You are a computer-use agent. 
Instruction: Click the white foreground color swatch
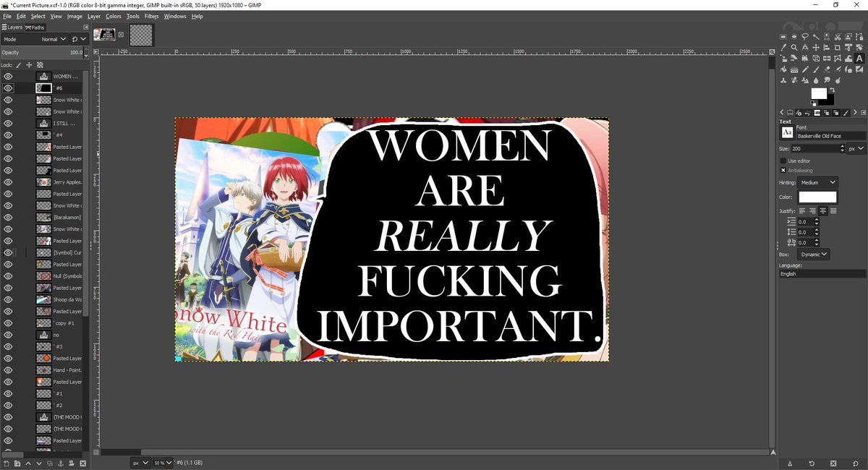click(x=819, y=93)
